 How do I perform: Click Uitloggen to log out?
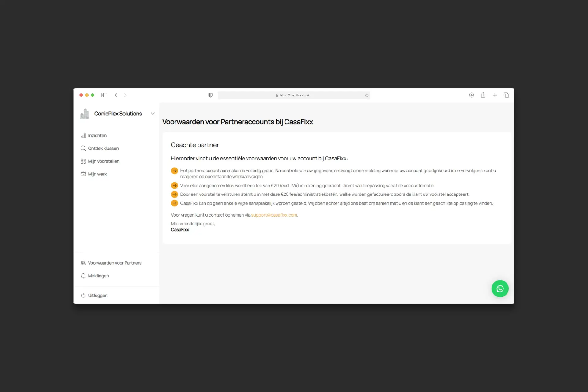98,295
